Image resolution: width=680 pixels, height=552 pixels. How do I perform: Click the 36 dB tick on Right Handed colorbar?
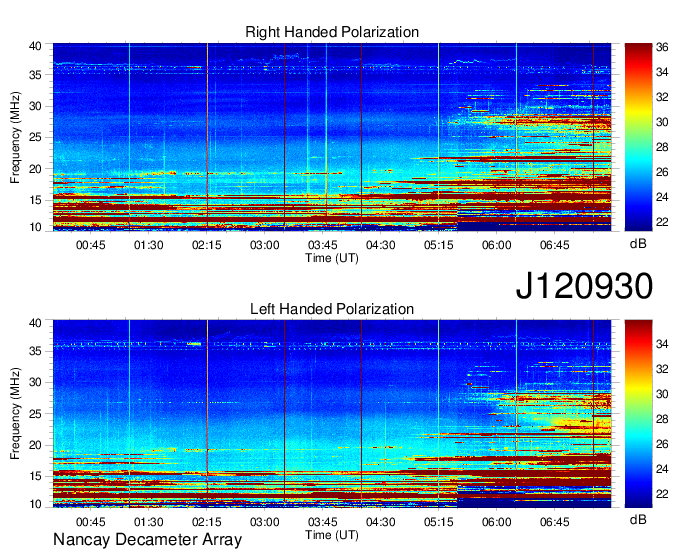click(662, 47)
